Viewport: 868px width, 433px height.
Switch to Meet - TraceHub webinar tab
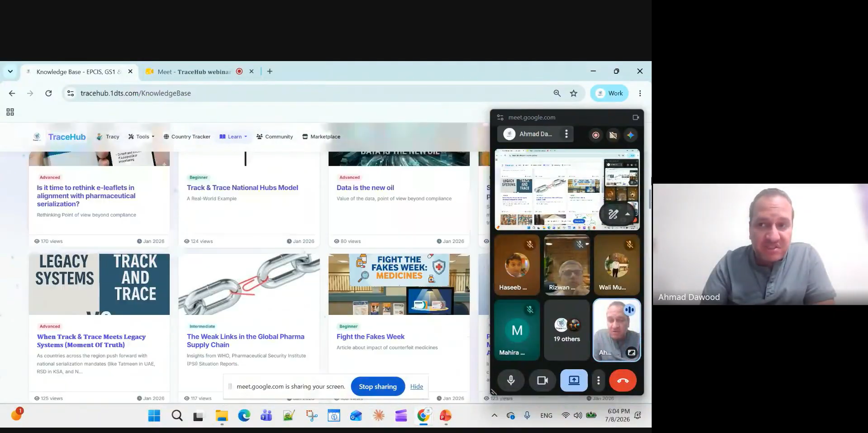click(x=194, y=71)
